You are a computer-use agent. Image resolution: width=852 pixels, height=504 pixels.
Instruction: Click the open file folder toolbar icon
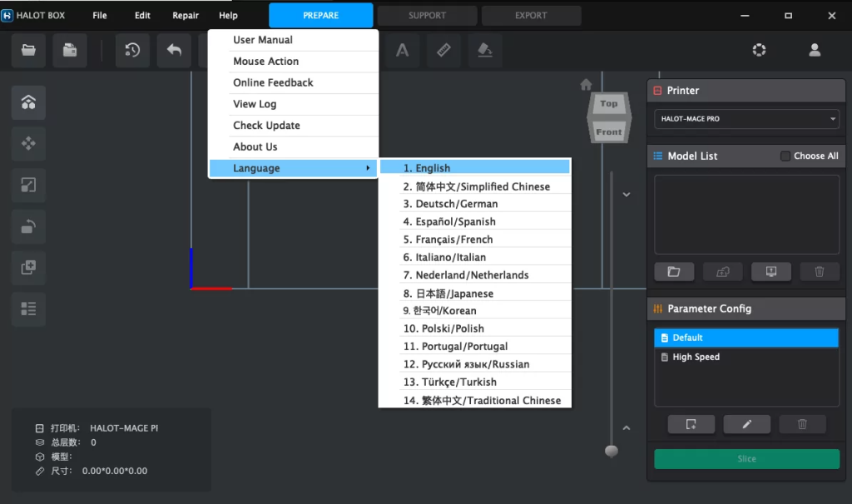pos(29,50)
